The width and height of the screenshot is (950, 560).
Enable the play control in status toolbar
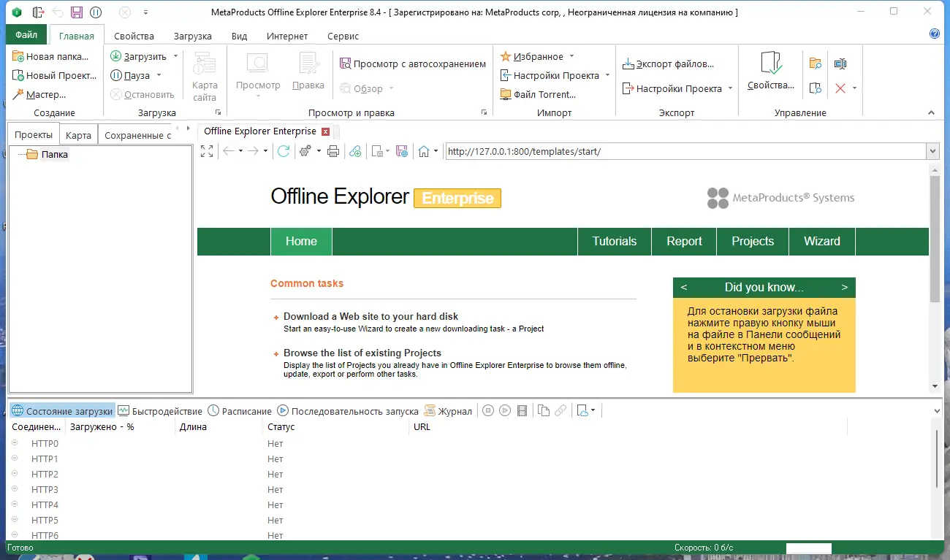[x=505, y=410]
